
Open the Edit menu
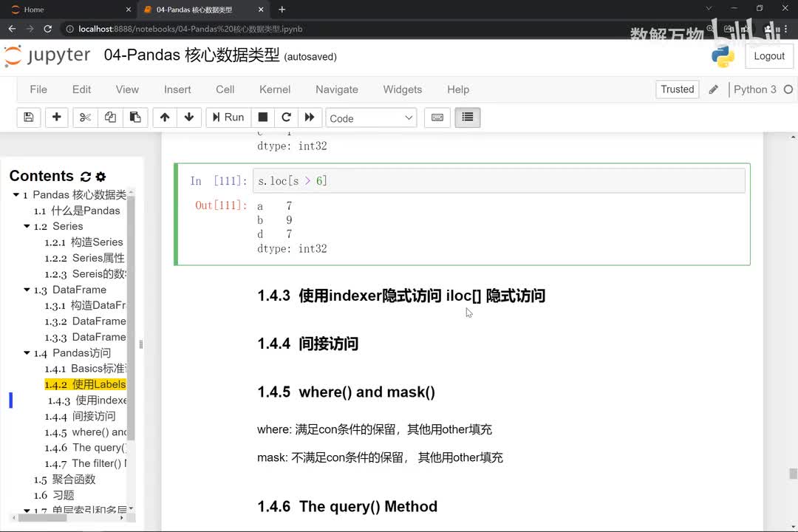pos(81,89)
